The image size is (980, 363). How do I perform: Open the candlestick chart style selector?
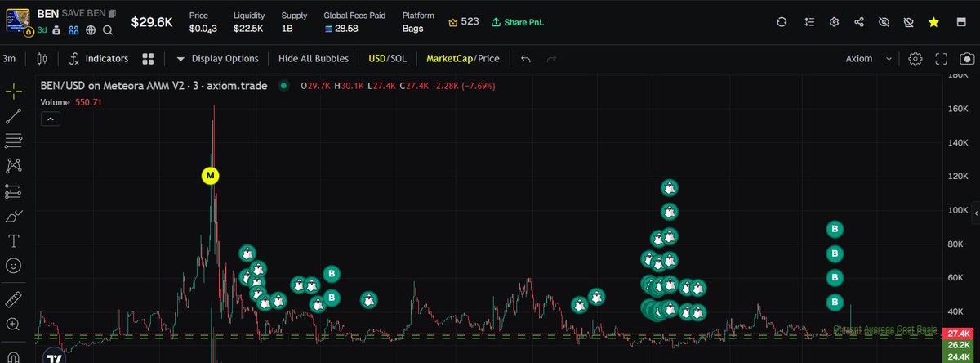43,59
